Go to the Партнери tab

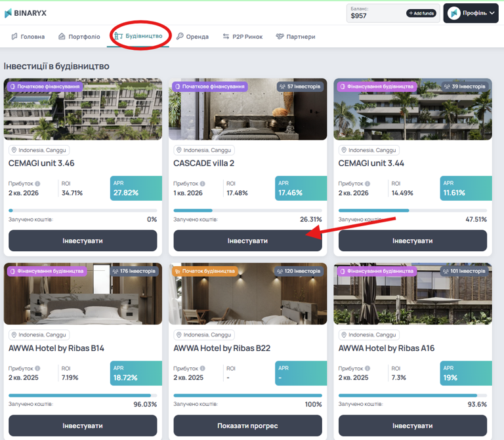(295, 37)
